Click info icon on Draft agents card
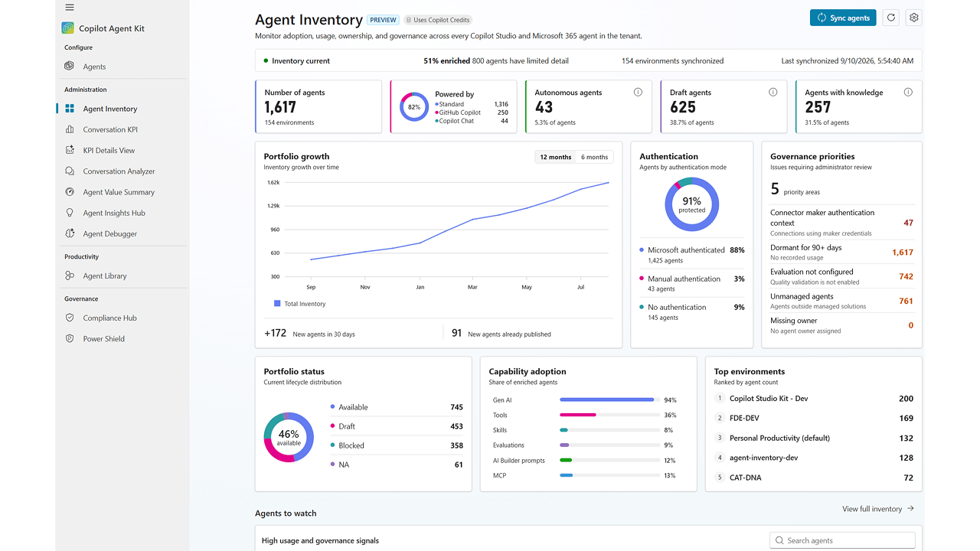980x551 pixels. pos(773,92)
